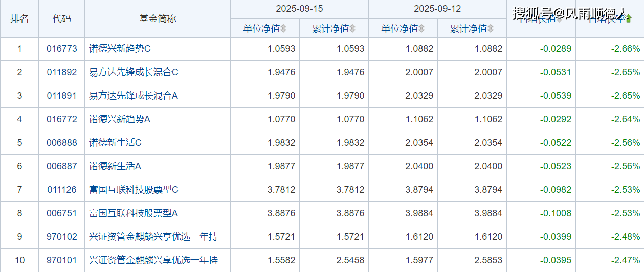644x272 pixels.
Task: Open fund code 006888
Action: [62, 143]
